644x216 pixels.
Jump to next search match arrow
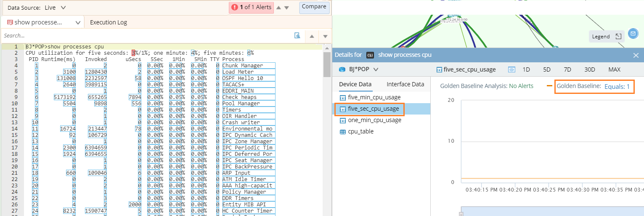click(x=325, y=36)
